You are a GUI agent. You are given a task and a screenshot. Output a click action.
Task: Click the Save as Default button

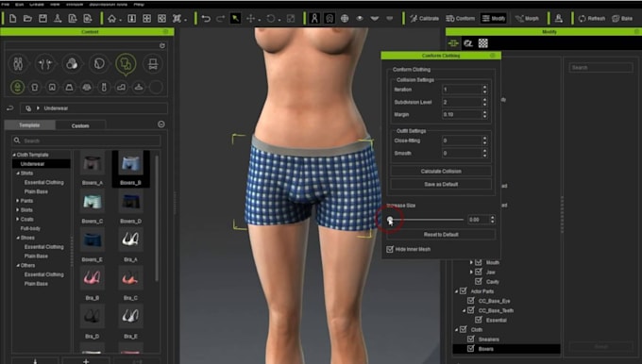tap(441, 185)
